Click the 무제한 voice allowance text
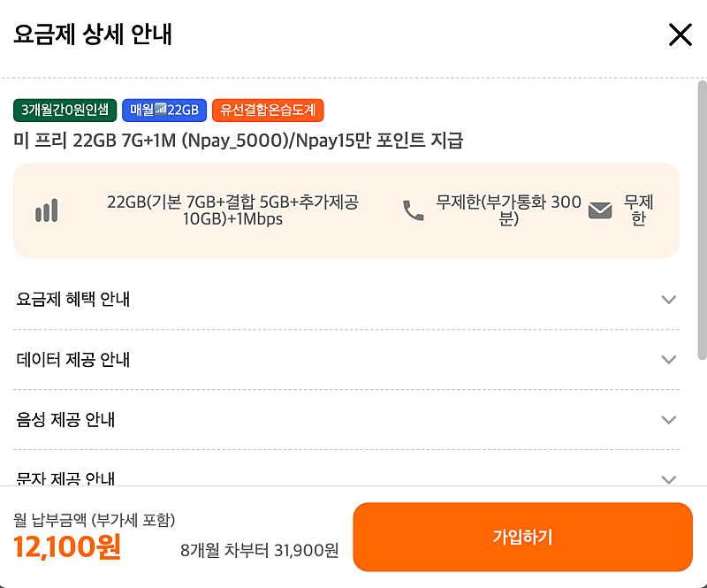Screen dimensions: 707x588 point(508,210)
